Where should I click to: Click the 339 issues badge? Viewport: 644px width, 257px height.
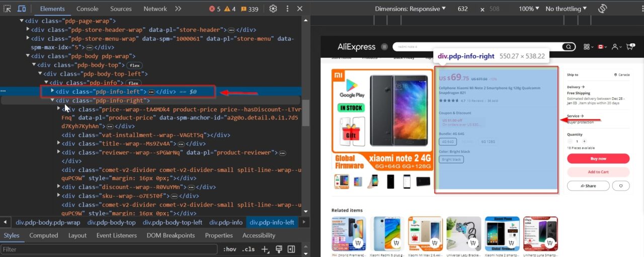pos(249,9)
